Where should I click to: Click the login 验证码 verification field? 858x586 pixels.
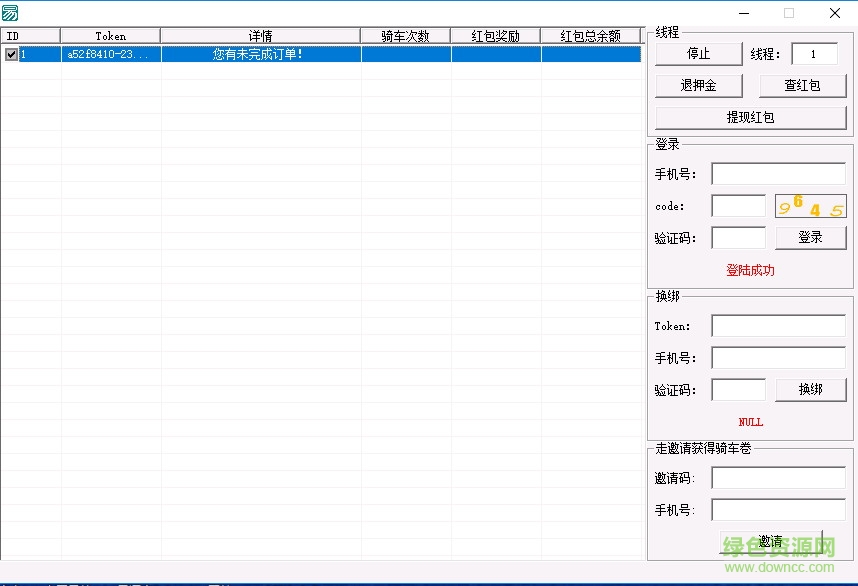point(738,238)
